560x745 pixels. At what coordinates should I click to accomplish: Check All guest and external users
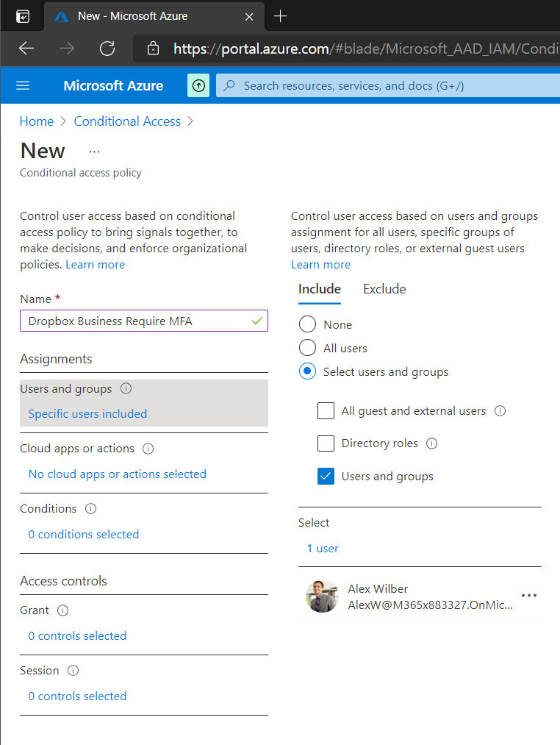coord(326,410)
